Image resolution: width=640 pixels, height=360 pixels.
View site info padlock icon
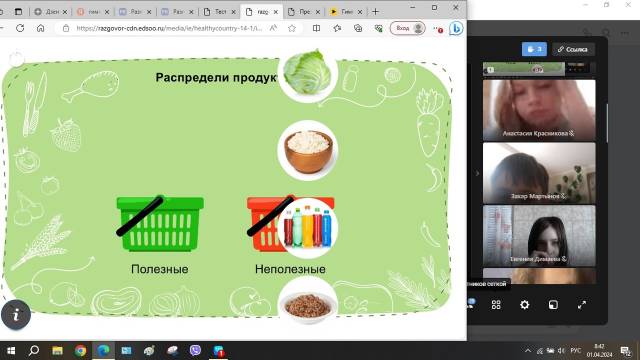(x=66, y=28)
